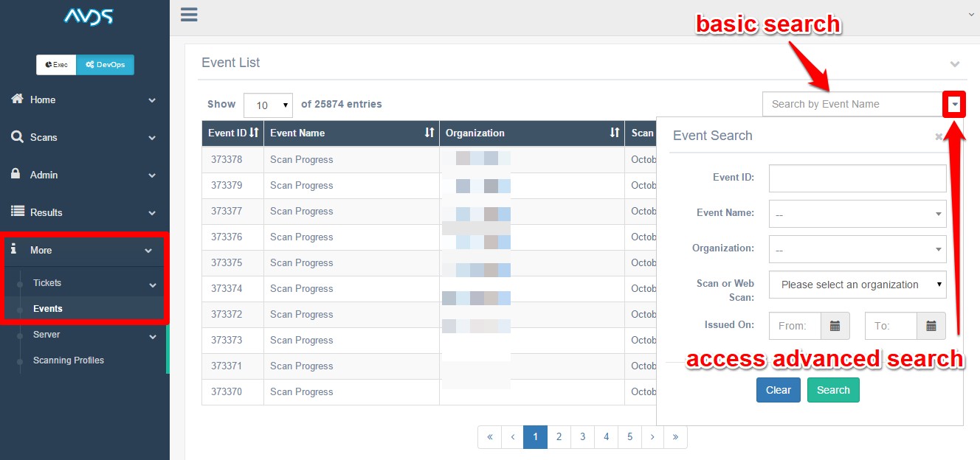Open Scanning Profiles

click(69, 360)
